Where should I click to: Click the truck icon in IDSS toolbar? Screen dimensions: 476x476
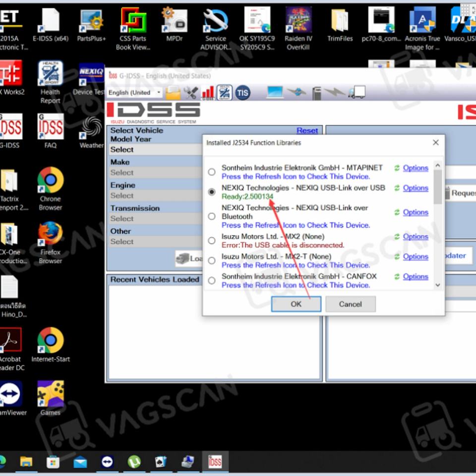coord(357,92)
